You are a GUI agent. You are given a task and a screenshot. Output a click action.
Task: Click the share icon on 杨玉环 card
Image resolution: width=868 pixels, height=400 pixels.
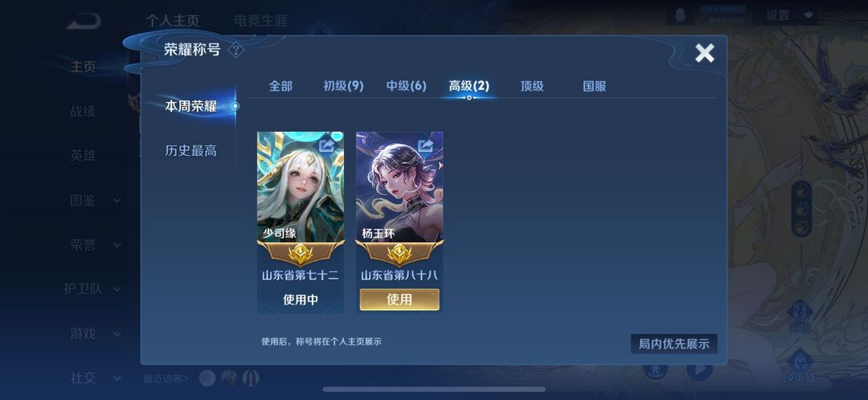point(426,145)
